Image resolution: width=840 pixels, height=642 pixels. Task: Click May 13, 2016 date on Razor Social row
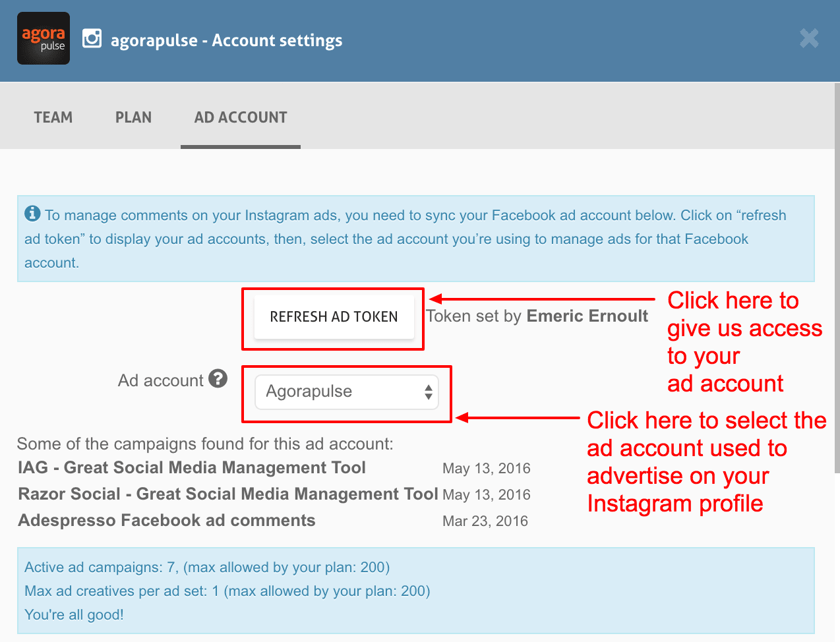pyautogui.click(x=487, y=495)
